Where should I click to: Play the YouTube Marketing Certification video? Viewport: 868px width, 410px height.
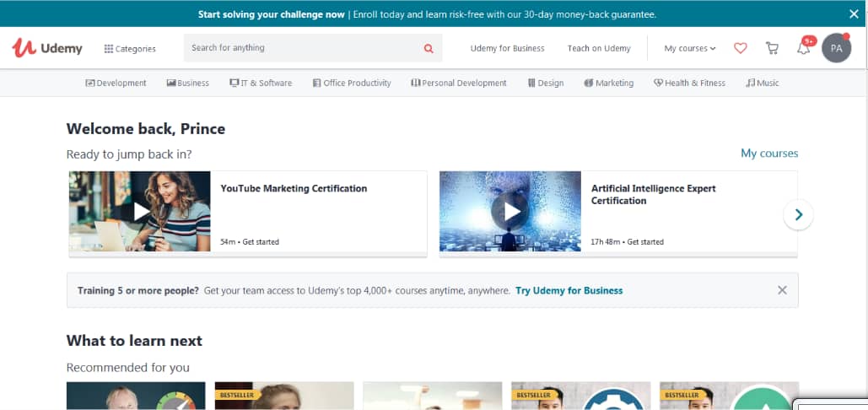pyautogui.click(x=139, y=212)
